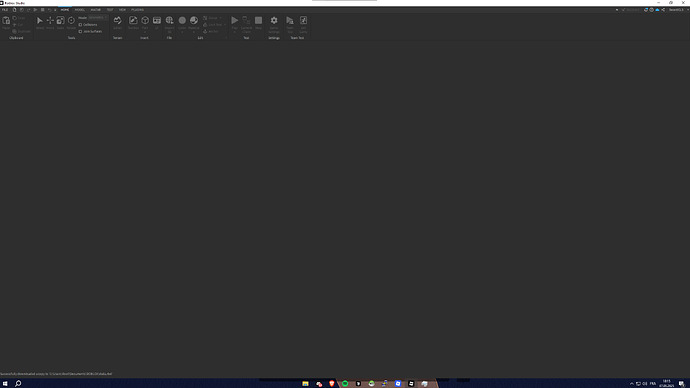
Task: Open the Toolbox panel
Action: tap(133, 22)
